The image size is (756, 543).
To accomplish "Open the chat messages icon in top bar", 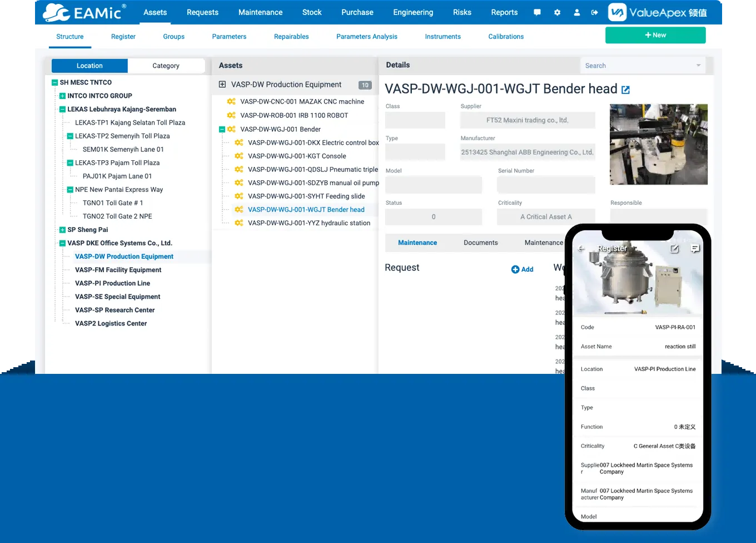I will point(537,12).
